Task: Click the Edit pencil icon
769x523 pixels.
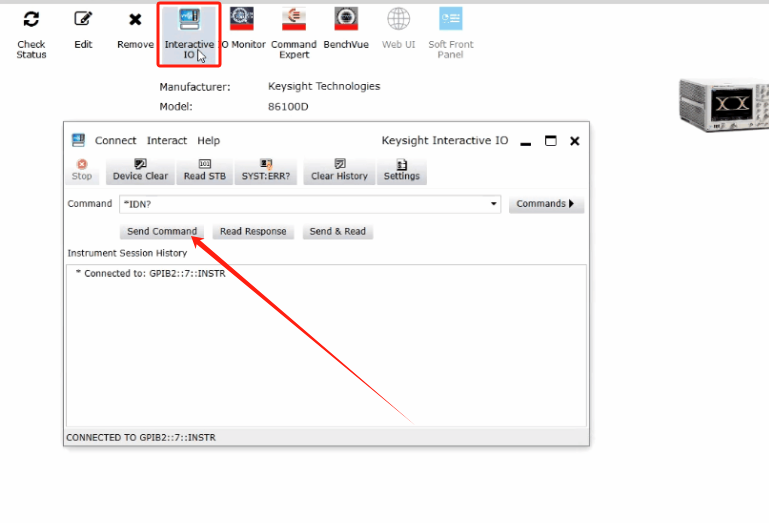Action: tap(83, 19)
